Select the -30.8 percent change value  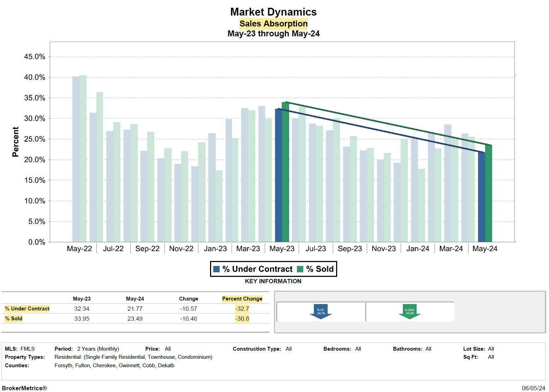[x=242, y=319]
